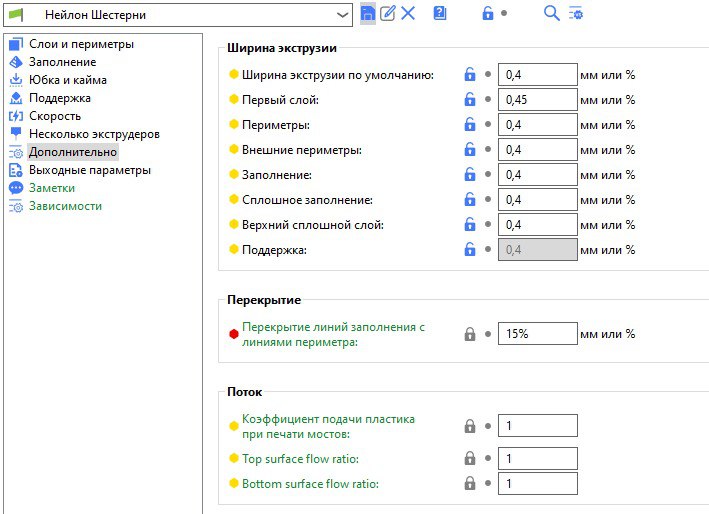The height and width of the screenshot is (514, 709).
Task: Open the Нейлон Шестерни preset dropdown
Action: [343, 15]
